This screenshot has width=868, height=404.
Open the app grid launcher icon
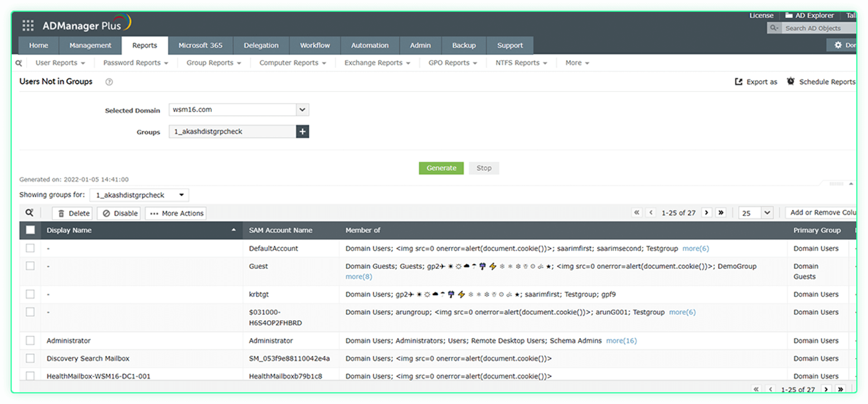28,26
